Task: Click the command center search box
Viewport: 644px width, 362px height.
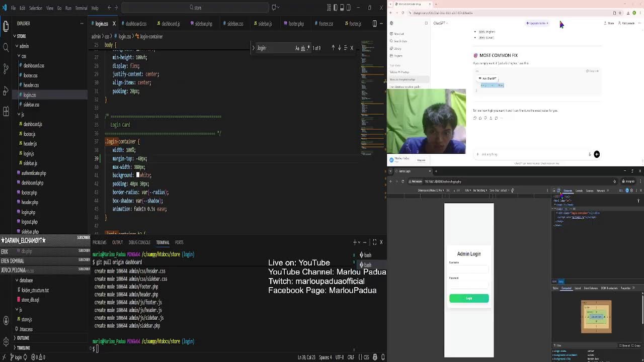Action: (195, 8)
